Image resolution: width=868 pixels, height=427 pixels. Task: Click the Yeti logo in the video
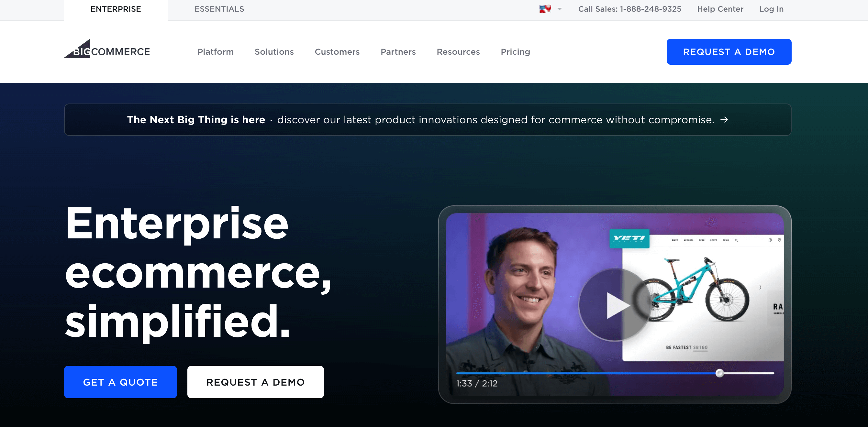click(x=629, y=238)
